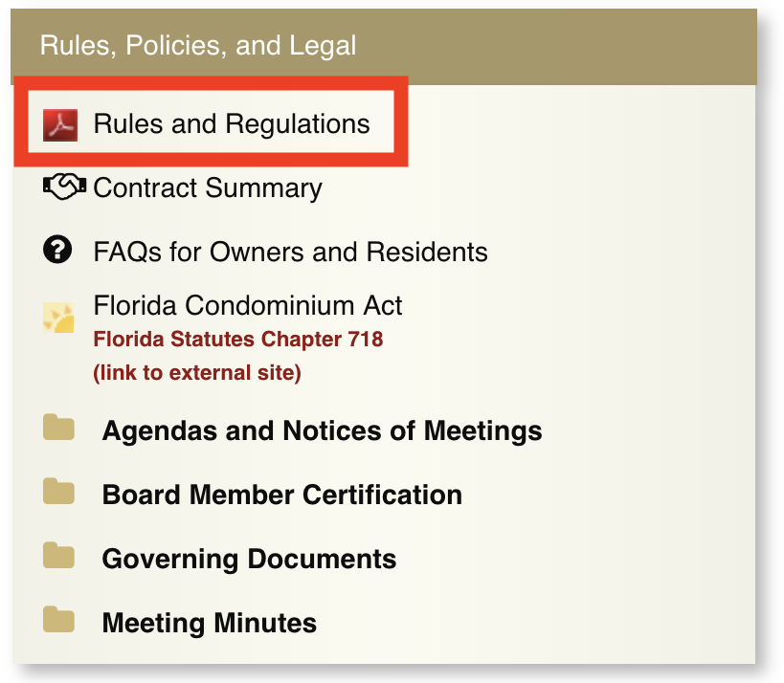Click the handshake icon for Contract Summary
784x683 pixels.
65,187
